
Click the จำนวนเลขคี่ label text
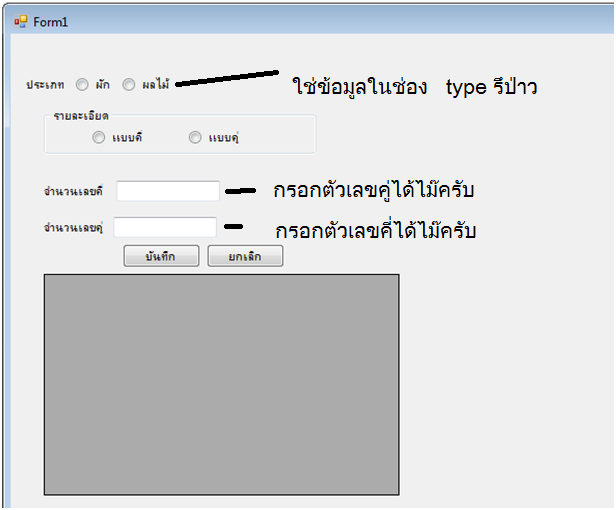pyautogui.click(x=73, y=191)
